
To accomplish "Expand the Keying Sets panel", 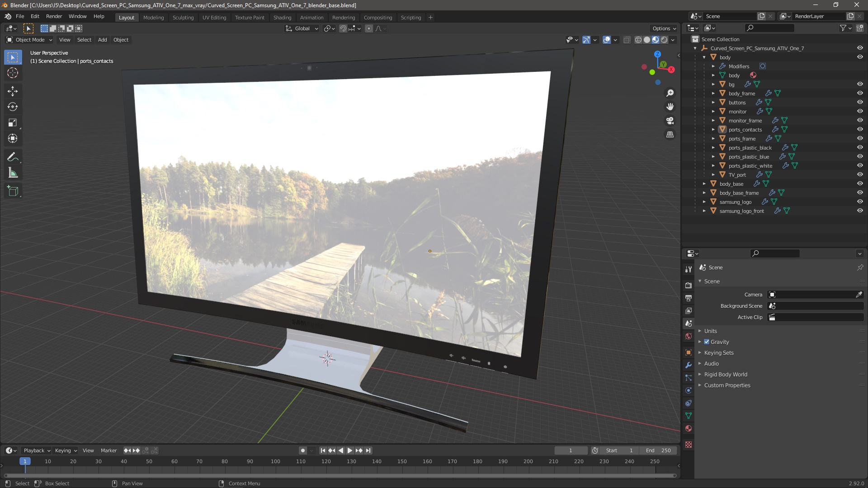I will pos(719,353).
